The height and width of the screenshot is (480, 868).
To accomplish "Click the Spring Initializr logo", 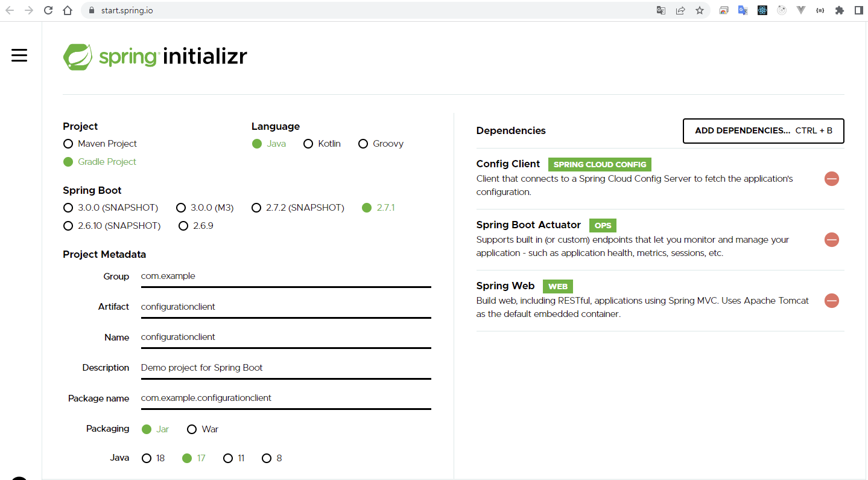I will tap(155, 57).
